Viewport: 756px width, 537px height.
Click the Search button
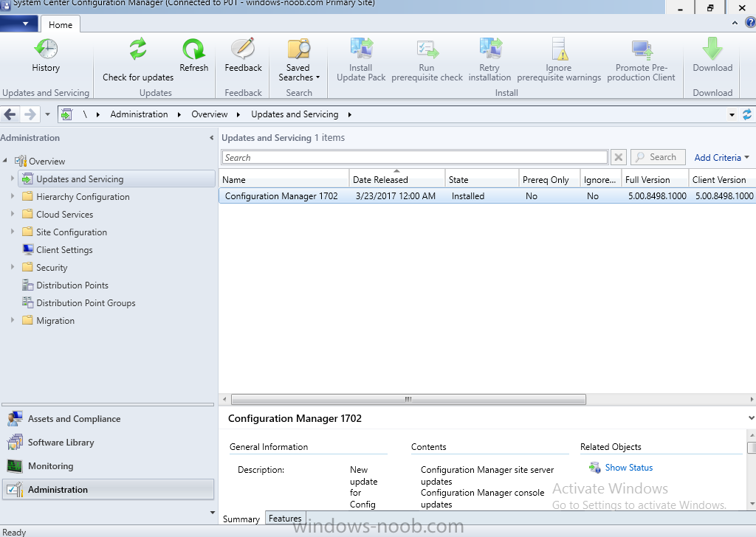658,157
